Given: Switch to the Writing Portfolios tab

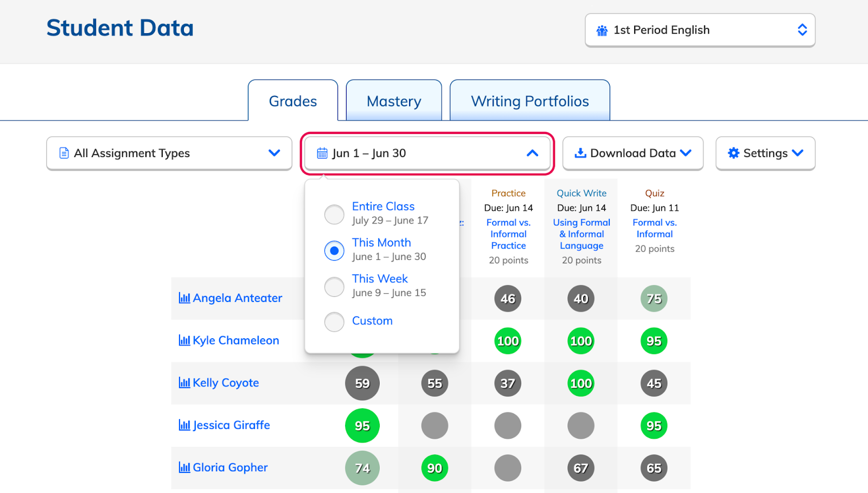Looking at the screenshot, I should tap(530, 101).
